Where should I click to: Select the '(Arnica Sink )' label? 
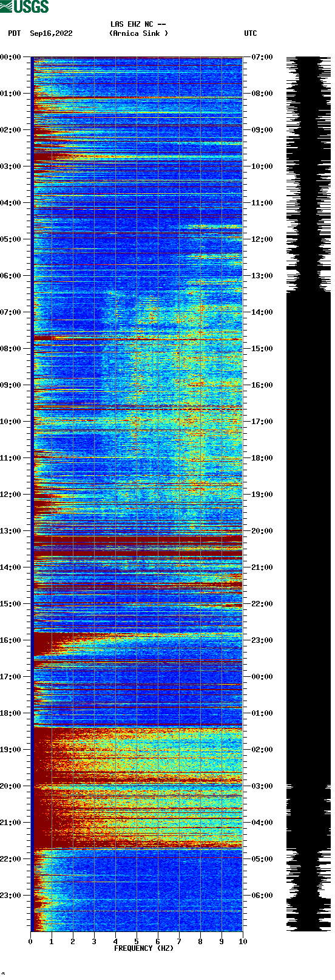(x=138, y=33)
